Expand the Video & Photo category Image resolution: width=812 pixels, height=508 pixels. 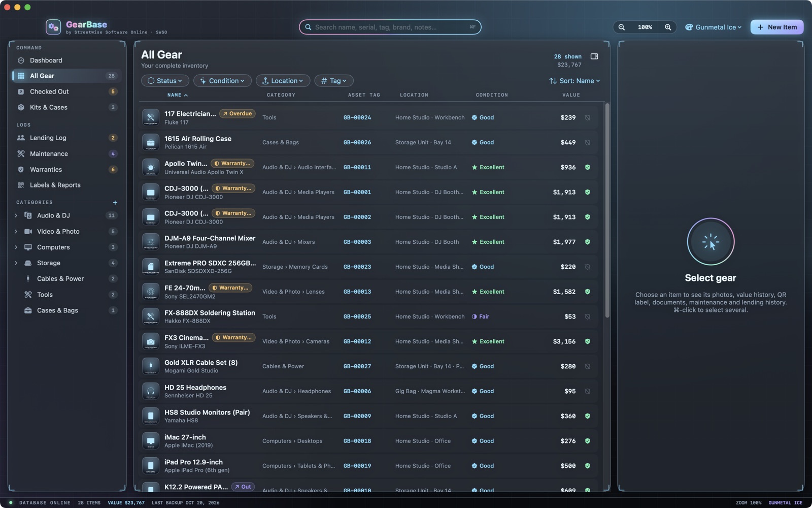pos(16,232)
